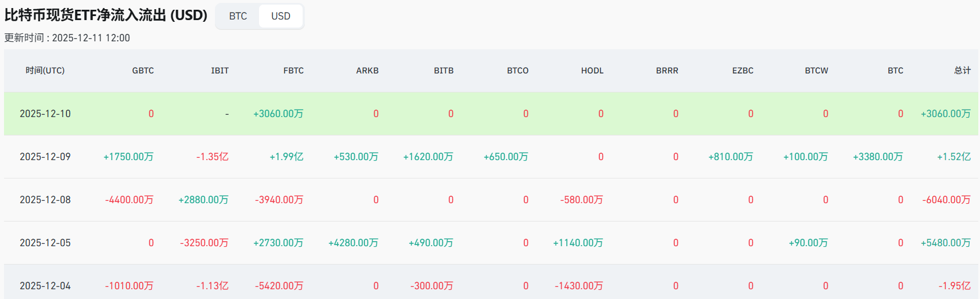Screen dimensions: 980x299
Task: Click the 时间(UTC) column header
Action: [x=45, y=71]
